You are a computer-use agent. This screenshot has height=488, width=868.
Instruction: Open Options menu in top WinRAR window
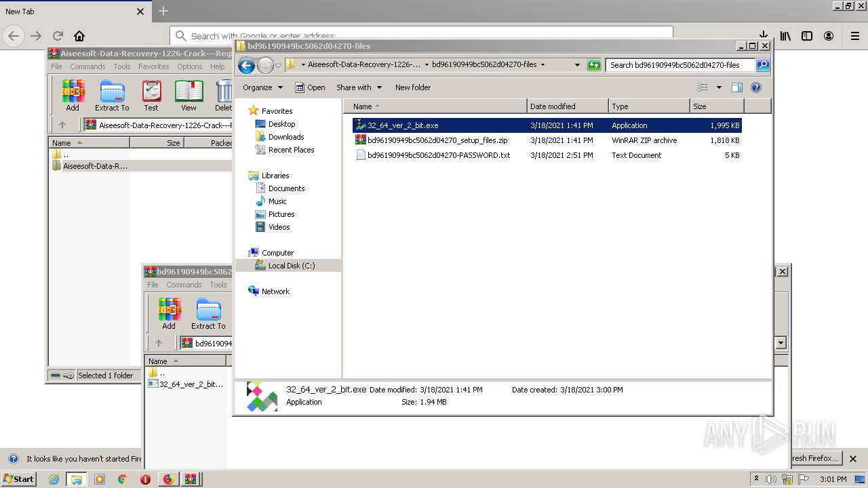coord(190,66)
